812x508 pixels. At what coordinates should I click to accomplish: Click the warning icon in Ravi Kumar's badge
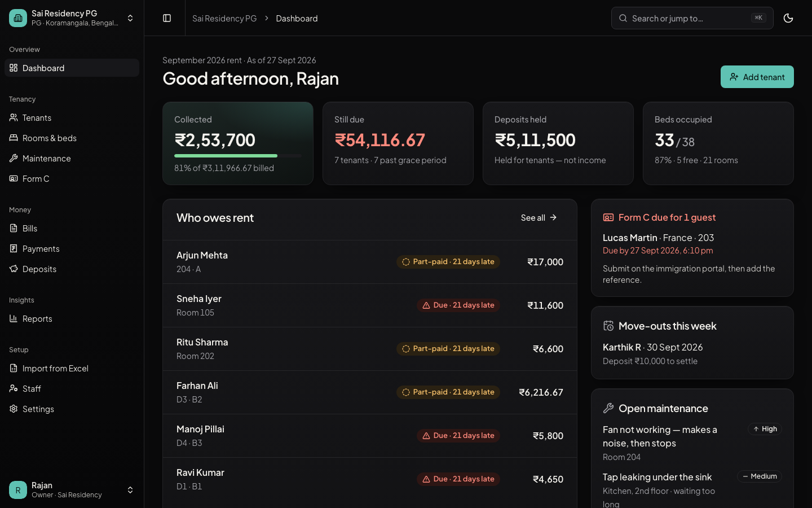point(426,479)
